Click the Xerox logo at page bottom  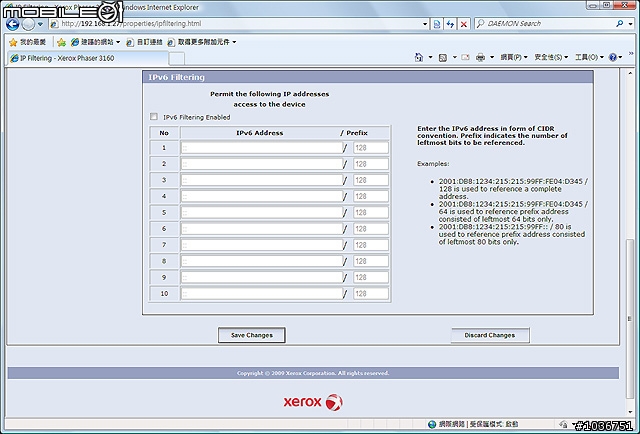313,402
